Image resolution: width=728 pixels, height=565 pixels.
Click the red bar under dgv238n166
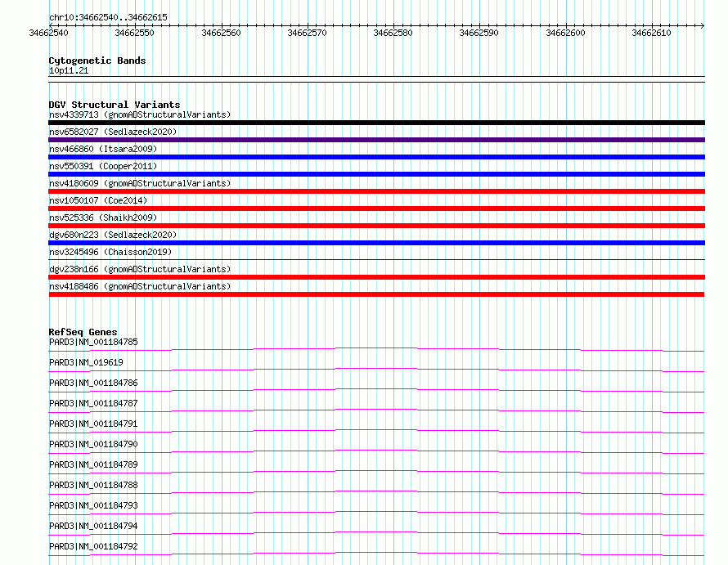click(x=376, y=277)
